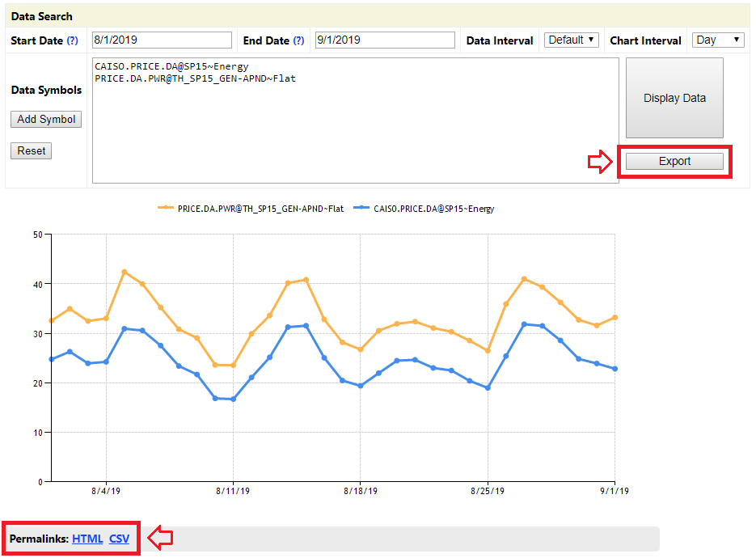
Task: Click the Reset button
Action: pyautogui.click(x=31, y=151)
